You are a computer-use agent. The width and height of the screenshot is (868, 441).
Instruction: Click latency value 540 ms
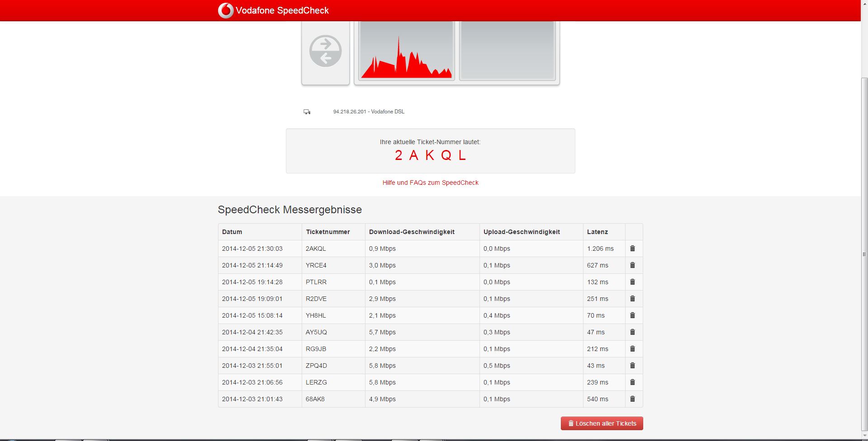pyautogui.click(x=598, y=399)
